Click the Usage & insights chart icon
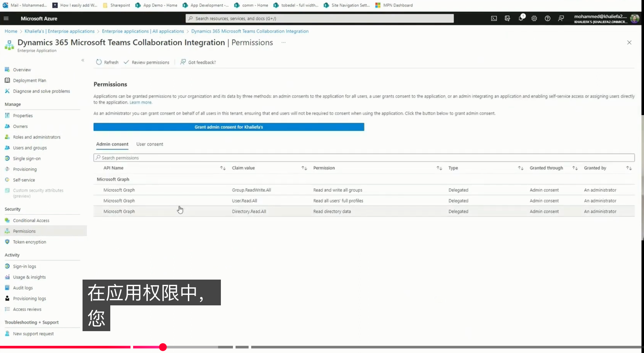Screen dimensions: 644x353 coord(7,277)
